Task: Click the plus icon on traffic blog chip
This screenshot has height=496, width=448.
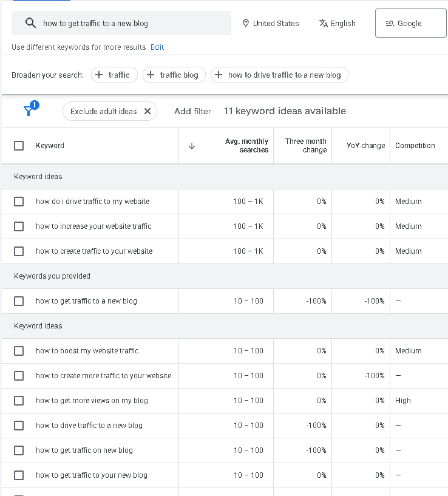Action: coord(151,75)
